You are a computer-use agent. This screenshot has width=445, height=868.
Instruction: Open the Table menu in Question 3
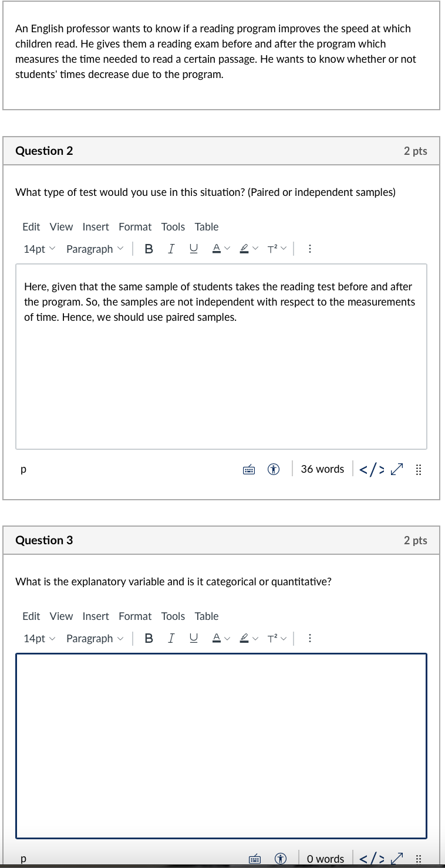(207, 616)
